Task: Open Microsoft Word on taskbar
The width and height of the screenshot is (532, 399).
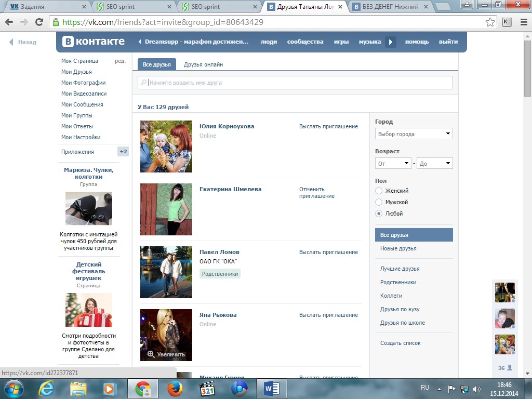Action: 272,389
